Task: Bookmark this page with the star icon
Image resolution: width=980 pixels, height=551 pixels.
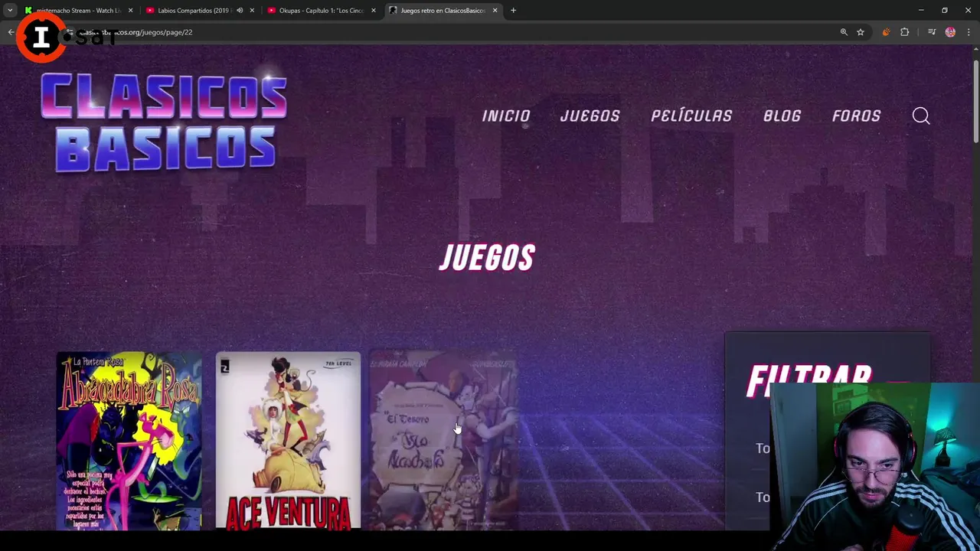Action: click(x=861, y=32)
